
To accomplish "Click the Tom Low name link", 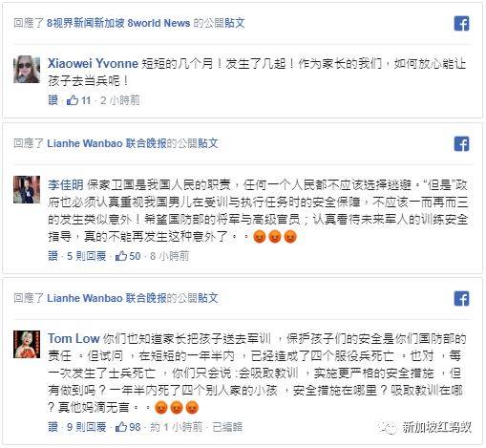I will click(x=74, y=338).
